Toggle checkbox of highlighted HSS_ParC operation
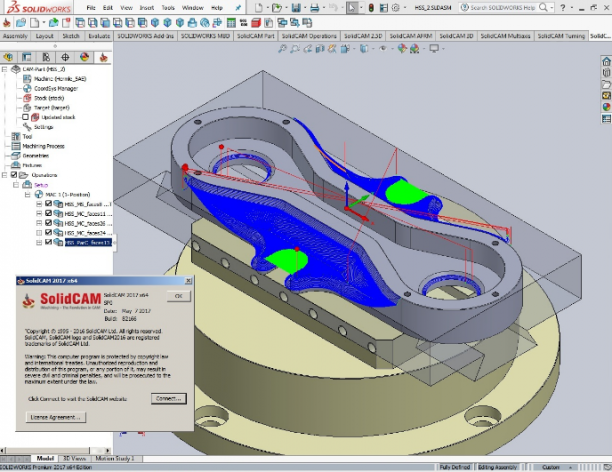This screenshot has width=612, height=472. (48, 242)
